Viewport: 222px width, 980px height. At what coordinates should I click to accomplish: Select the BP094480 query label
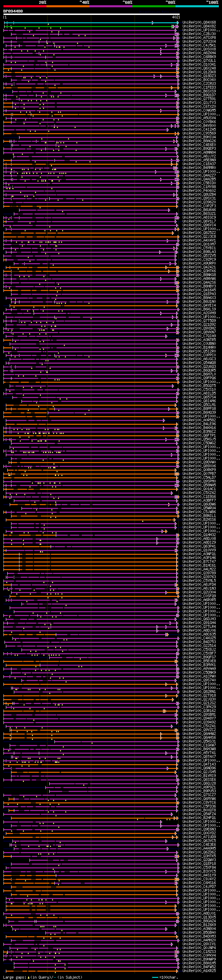coord(13,11)
